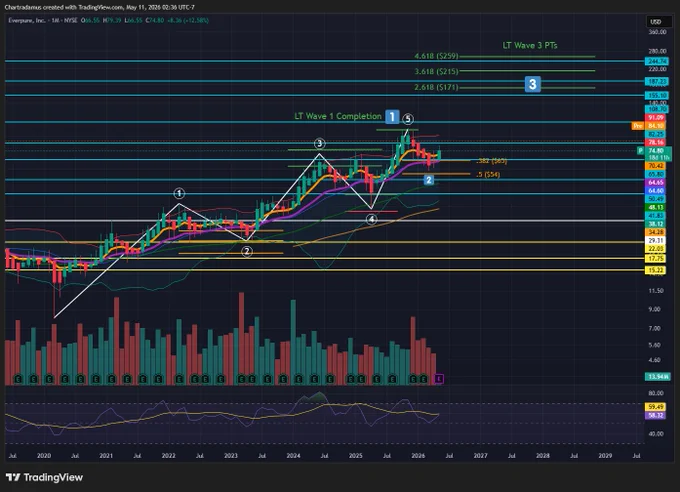Select the 3.618 ($215) target label
680x492 pixels.
pos(436,71)
